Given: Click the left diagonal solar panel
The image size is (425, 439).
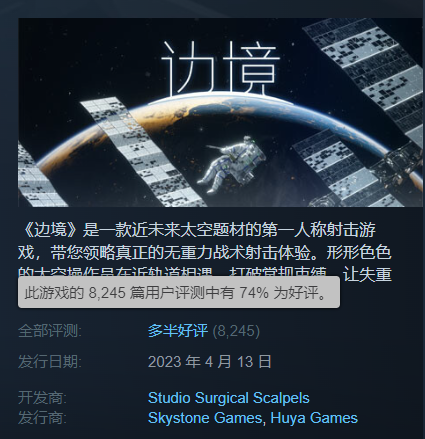Looking at the screenshot, I should (x=140, y=152).
